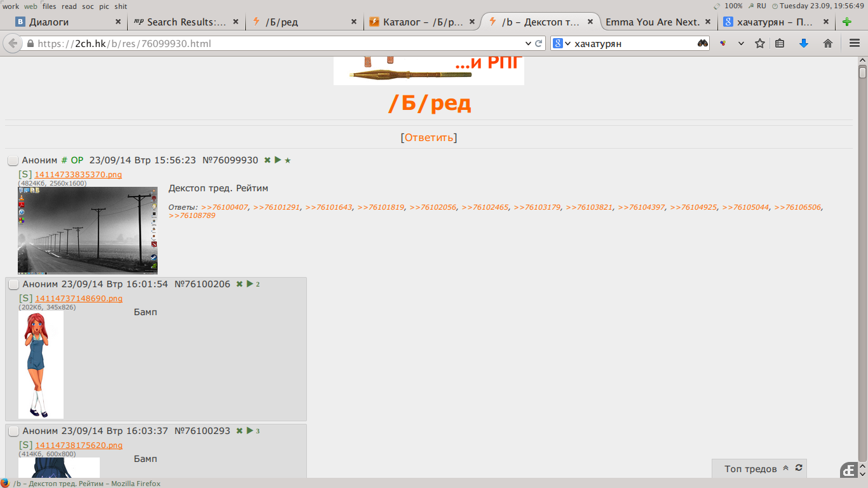The image size is (868, 488).
Task: Expand the Топ тредов panel
Action: coord(785,468)
